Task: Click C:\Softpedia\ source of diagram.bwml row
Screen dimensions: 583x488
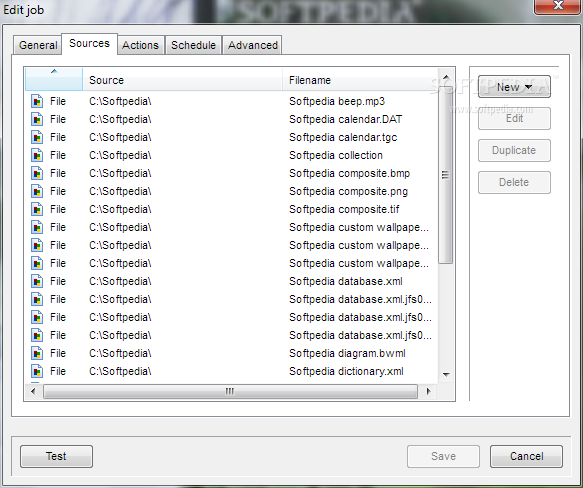Action: (x=120, y=353)
